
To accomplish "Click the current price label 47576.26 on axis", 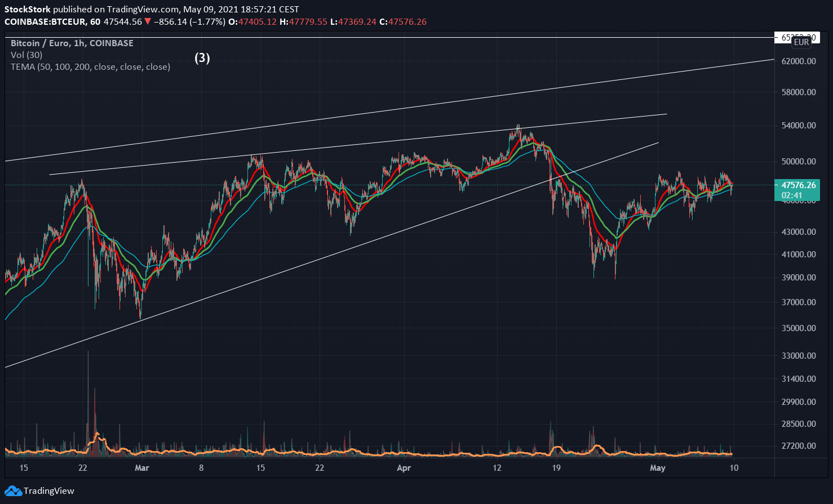I will [798, 185].
